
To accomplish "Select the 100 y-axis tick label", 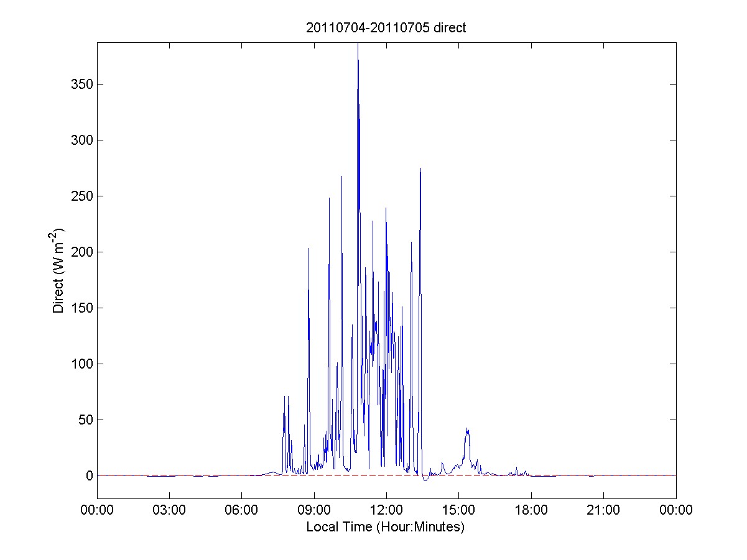I will coord(81,364).
